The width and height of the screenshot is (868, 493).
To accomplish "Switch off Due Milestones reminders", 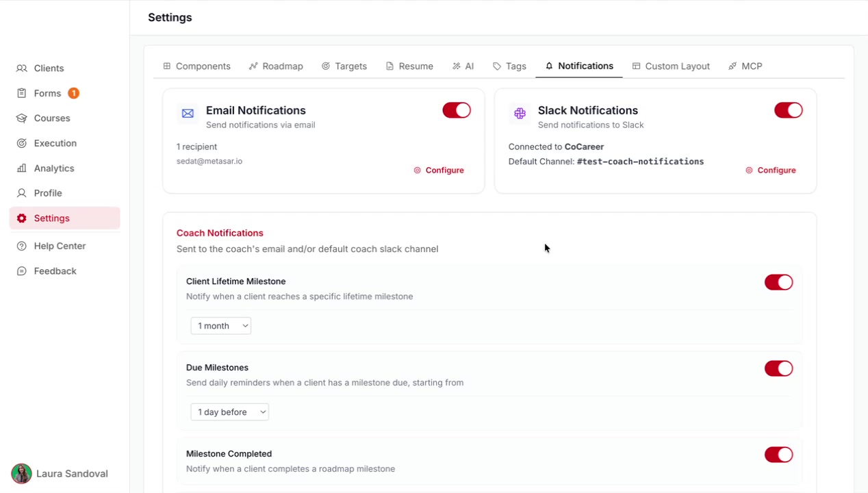I will [779, 368].
